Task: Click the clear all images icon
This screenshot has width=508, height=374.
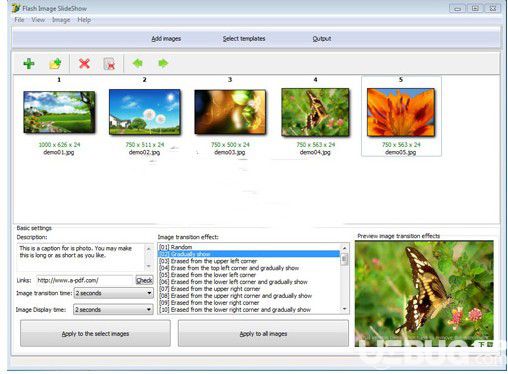Action: (109, 64)
